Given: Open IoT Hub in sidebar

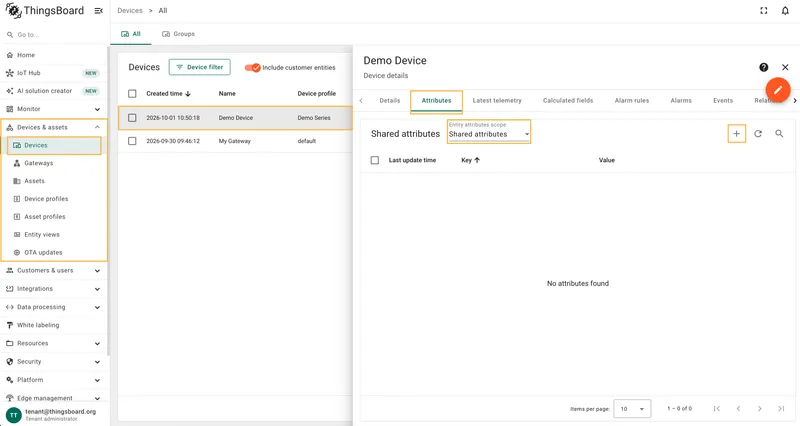Looking at the screenshot, I should pos(55,73).
